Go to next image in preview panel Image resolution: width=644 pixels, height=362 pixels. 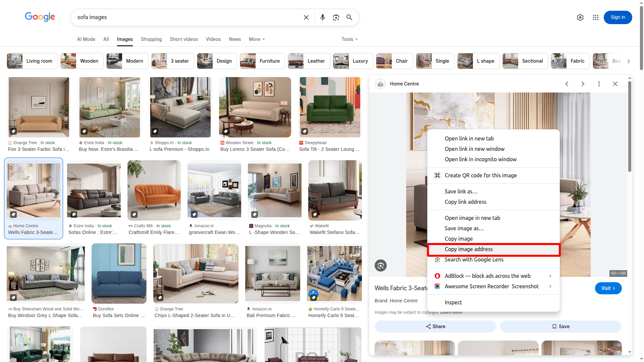[x=583, y=84]
